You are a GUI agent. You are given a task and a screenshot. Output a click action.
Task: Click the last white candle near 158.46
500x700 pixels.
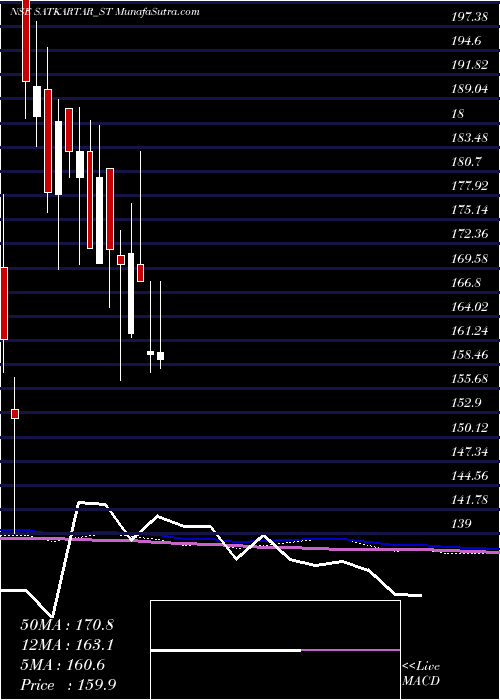(x=160, y=356)
